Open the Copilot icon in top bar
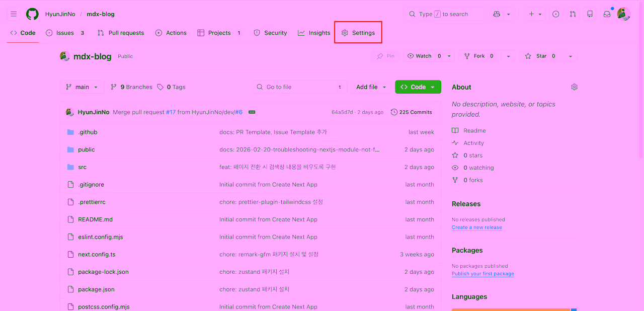 (497, 14)
